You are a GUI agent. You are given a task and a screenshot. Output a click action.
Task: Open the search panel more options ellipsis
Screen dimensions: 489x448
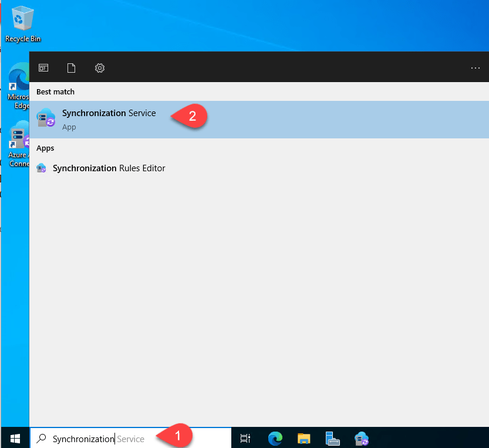[475, 68]
